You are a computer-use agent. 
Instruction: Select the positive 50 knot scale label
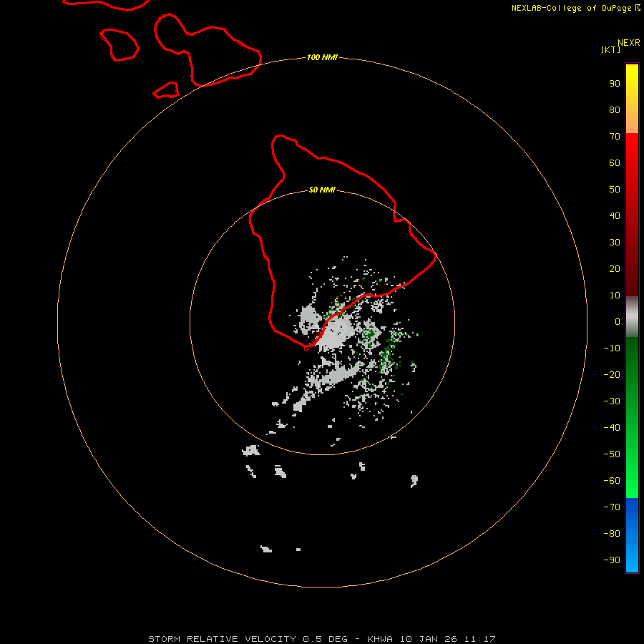point(615,190)
